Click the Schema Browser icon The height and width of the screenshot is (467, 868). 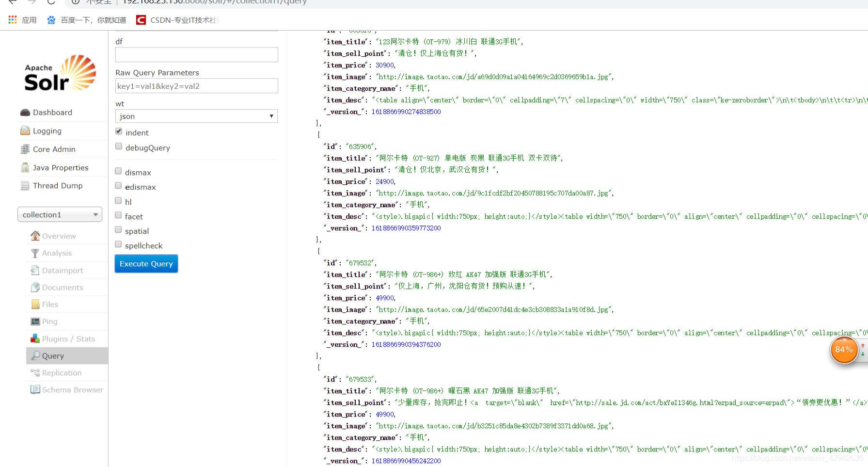pyautogui.click(x=35, y=389)
